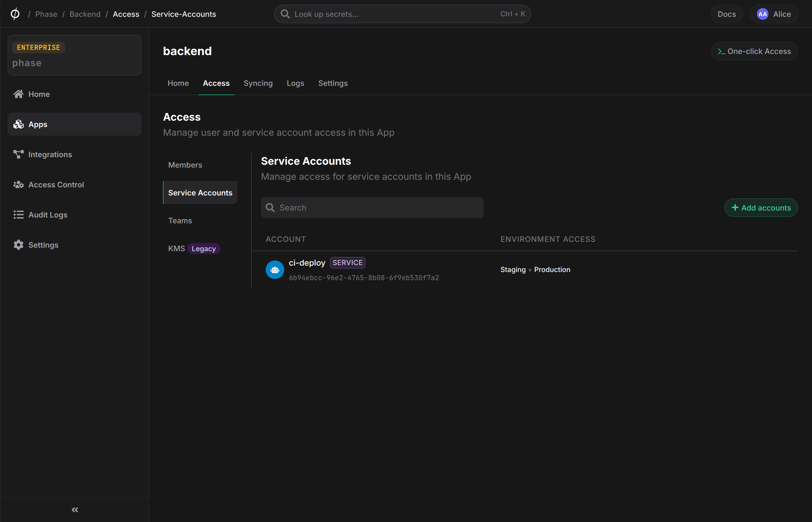
Task: Select Members in access menu
Action: 200,165
